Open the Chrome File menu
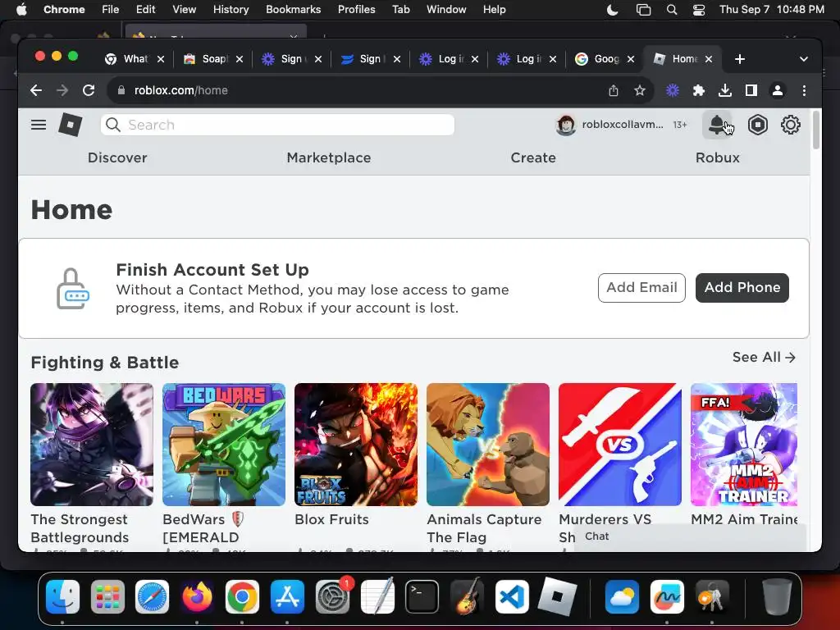 tap(111, 10)
